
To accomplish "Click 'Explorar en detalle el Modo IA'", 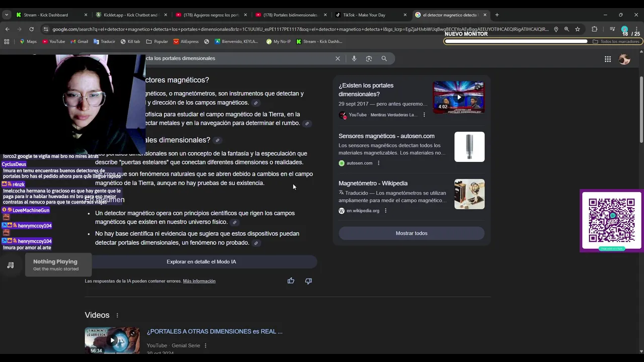I will pos(201,261).
